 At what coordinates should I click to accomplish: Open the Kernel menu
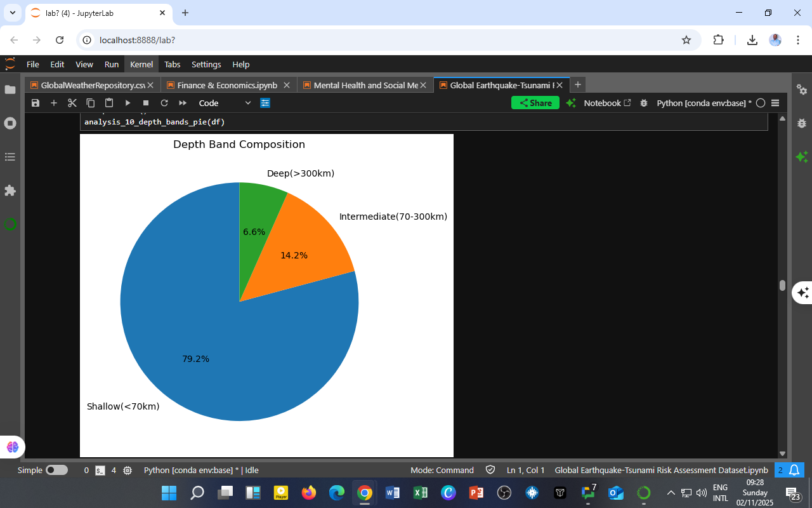click(141, 64)
